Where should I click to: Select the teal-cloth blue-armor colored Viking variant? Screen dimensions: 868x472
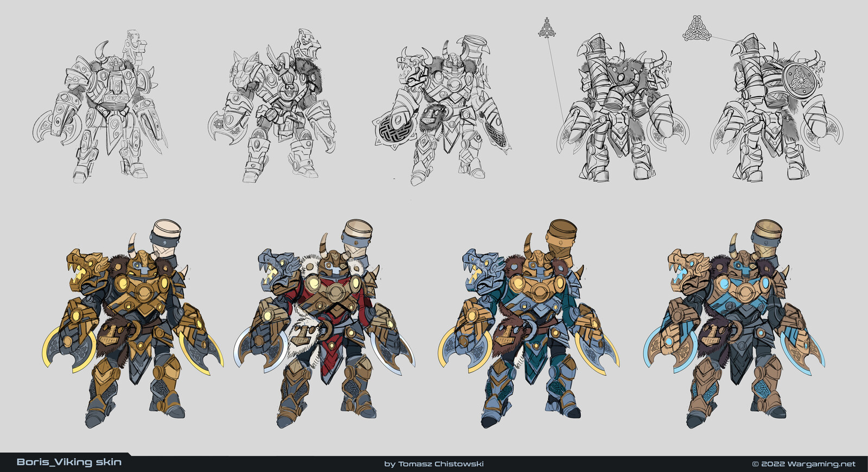tap(529, 324)
